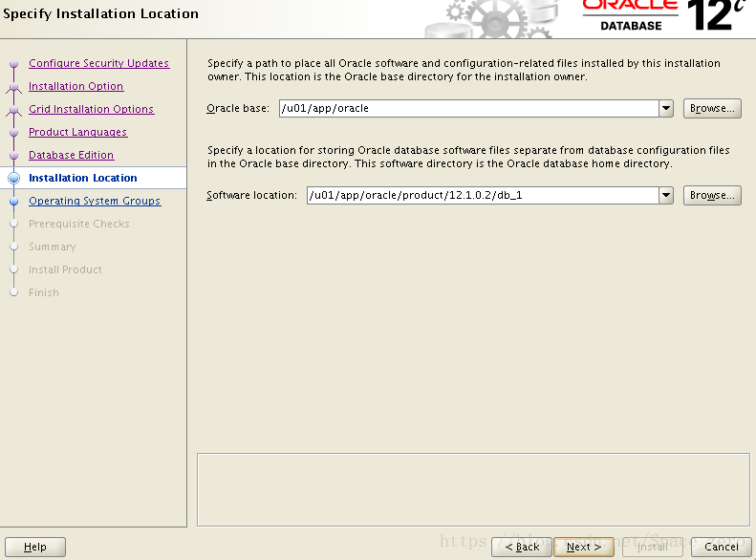
Task: Click the 'Software location:' label
Action: click(x=251, y=195)
